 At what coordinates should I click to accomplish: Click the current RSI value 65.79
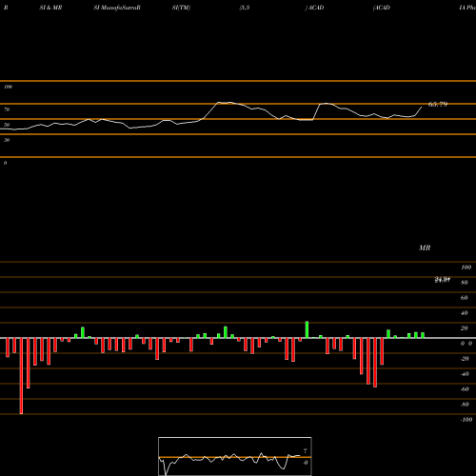[x=438, y=104]
